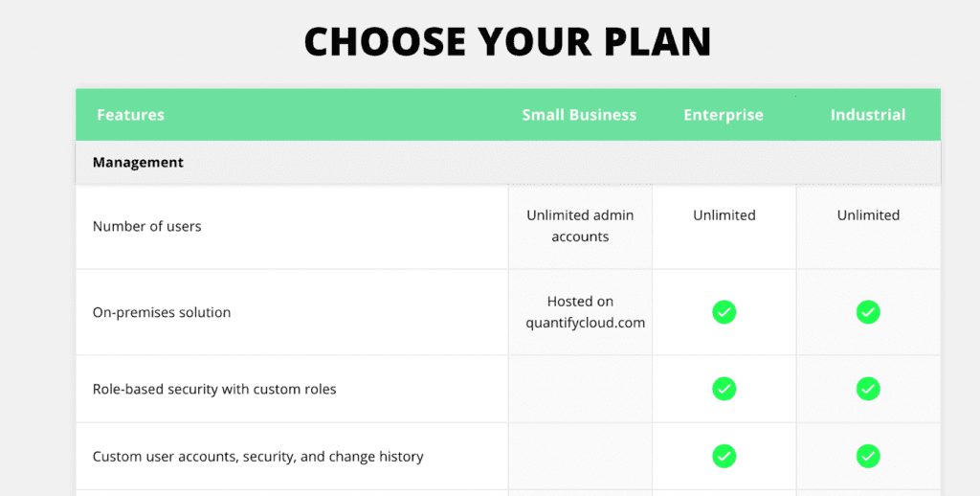Screen dimensions: 980x496
Task: Click the Number of users row label
Action: 146,226
